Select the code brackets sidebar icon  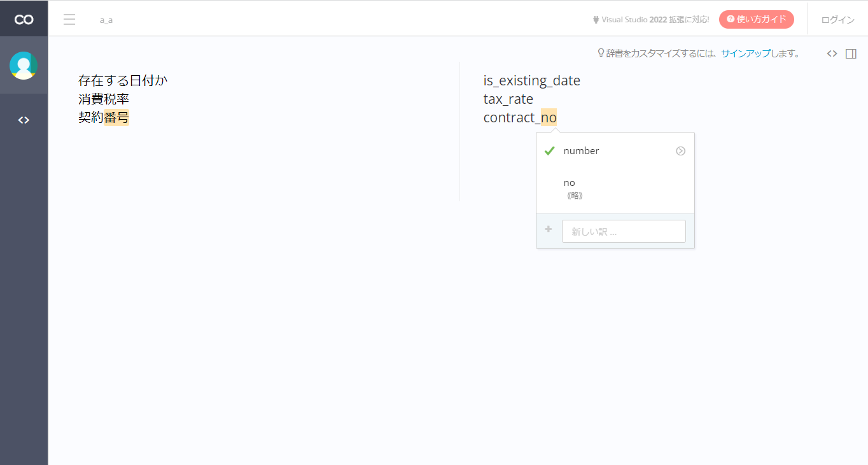(x=24, y=120)
